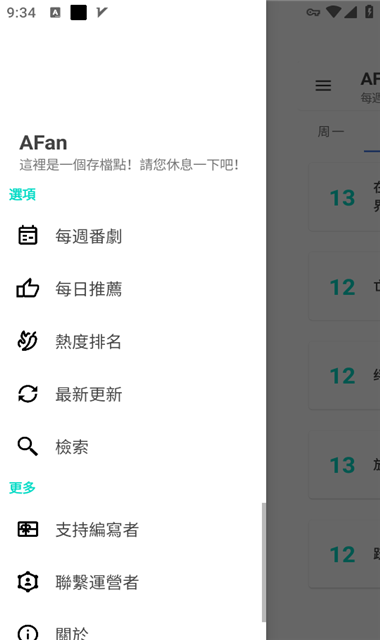Select 聯繫運營者 under 更多

133,582
